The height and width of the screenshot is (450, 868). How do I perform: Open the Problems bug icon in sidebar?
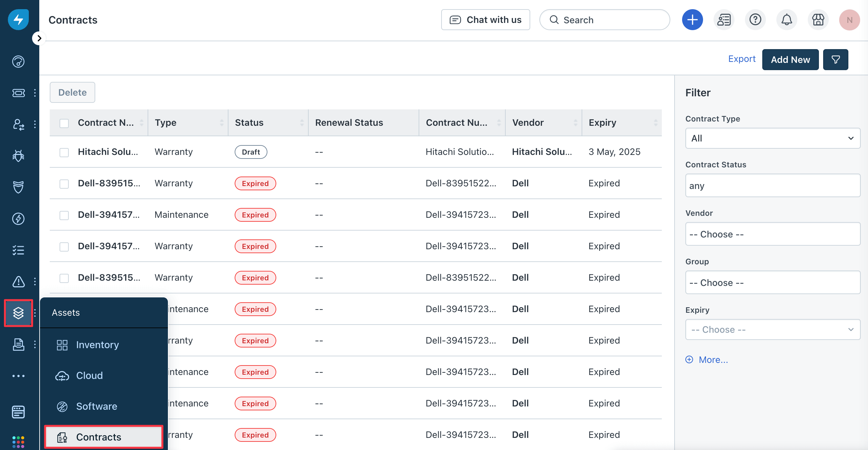pos(18,156)
